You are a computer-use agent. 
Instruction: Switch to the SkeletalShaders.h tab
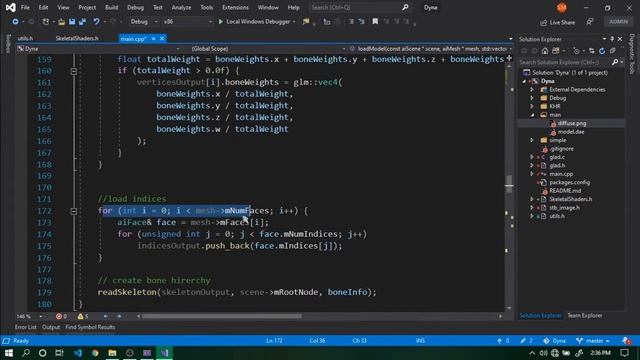(x=77, y=38)
